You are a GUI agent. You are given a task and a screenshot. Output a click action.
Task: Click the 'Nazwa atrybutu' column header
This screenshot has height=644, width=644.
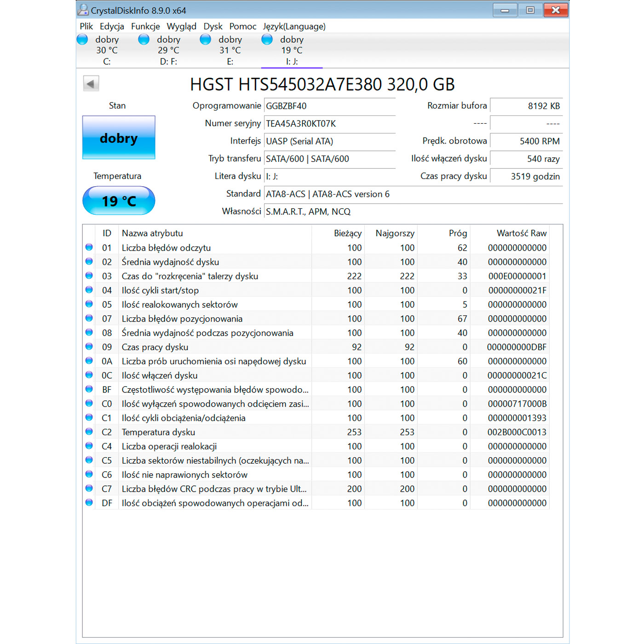click(215, 233)
